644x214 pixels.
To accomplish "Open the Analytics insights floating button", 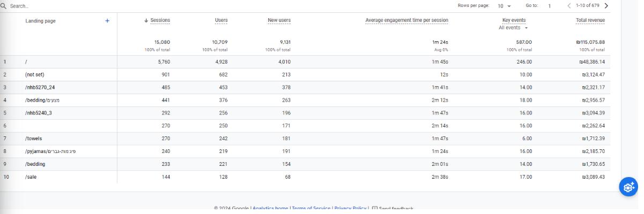I will click(628, 187).
